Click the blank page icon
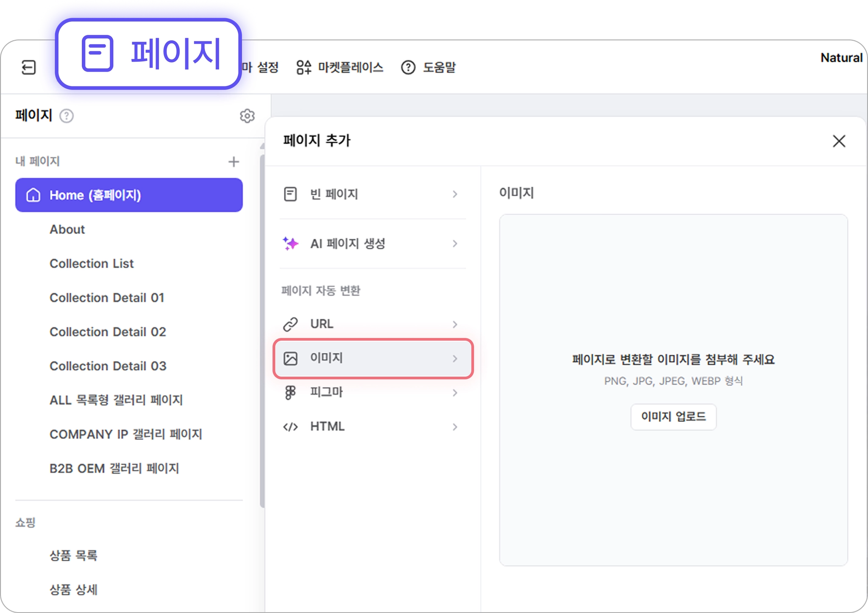Viewport: 868px width, 613px height. [x=290, y=194]
